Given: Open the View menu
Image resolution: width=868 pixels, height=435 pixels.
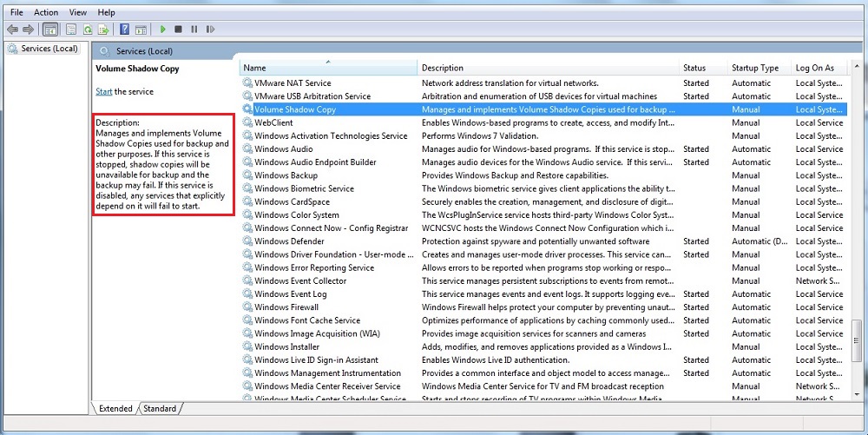Looking at the screenshot, I should point(77,11).
